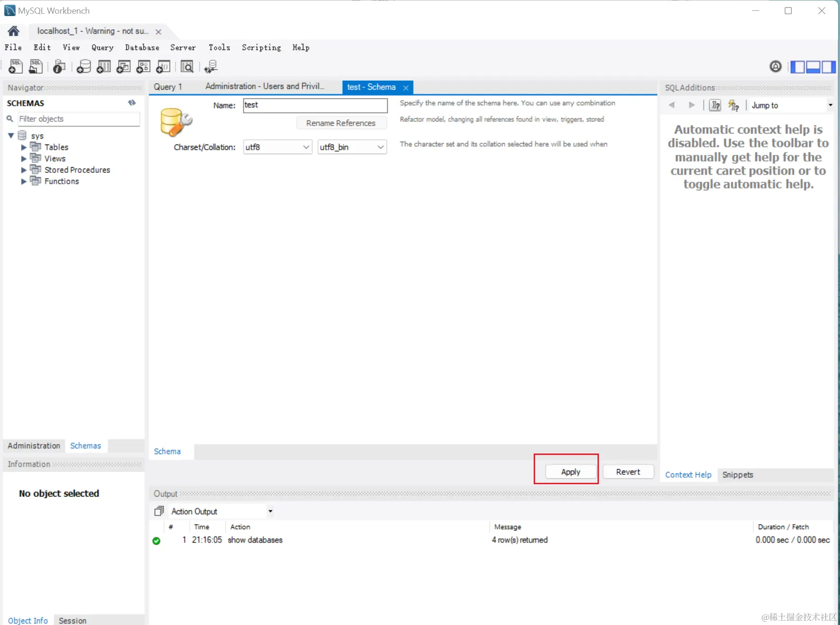The image size is (840, 625).
Task: Open a SQL script file from toolbar
Action: pos(36,67)
